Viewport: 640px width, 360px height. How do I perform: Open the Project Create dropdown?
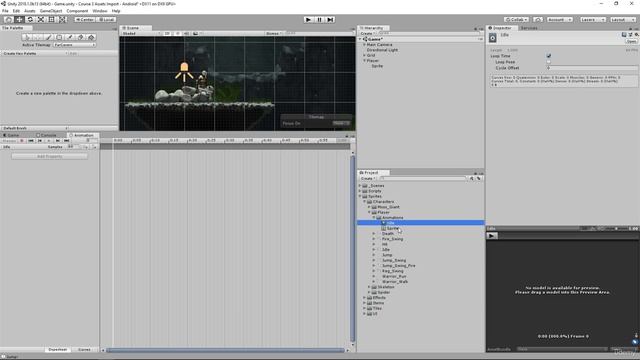(367, 178)
